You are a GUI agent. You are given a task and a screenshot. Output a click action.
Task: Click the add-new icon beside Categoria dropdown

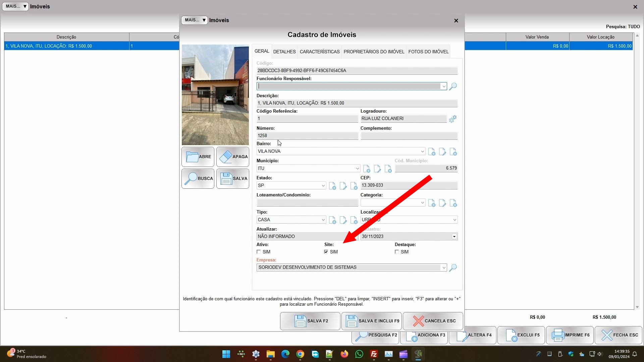click(x=432, y=203)
